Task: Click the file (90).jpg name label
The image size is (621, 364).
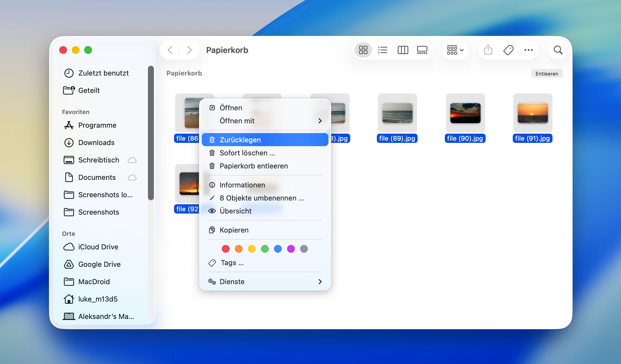Action: [465, 138]
